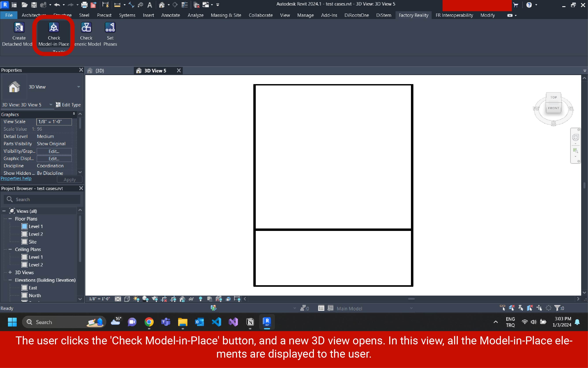Open the Annotate ribbon tab
This screenshot has height=368, width=588.
point(170,15)
